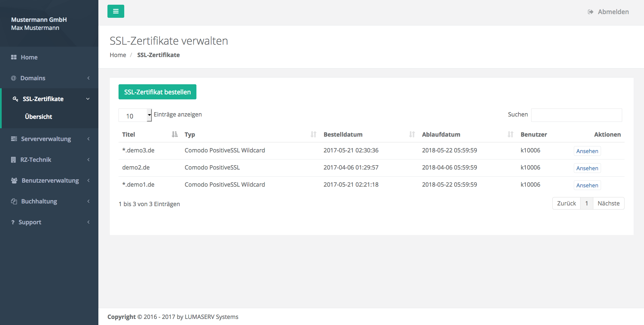Viewport: 644px width, 325px height.
Task: Click the SSL-Zertifikate key icon
Action: pos(15,99)
